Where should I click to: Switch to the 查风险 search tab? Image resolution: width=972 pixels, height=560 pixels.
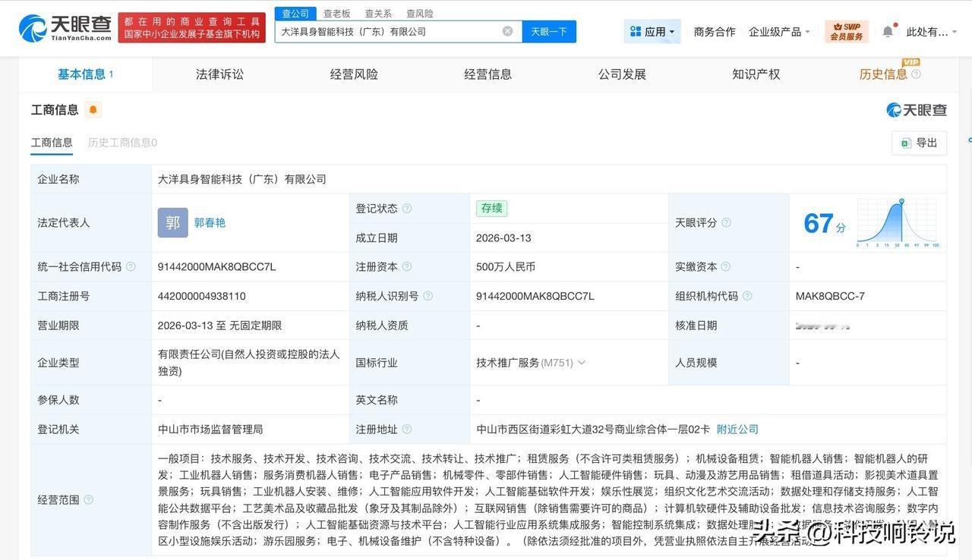click(x=420, y=14)
